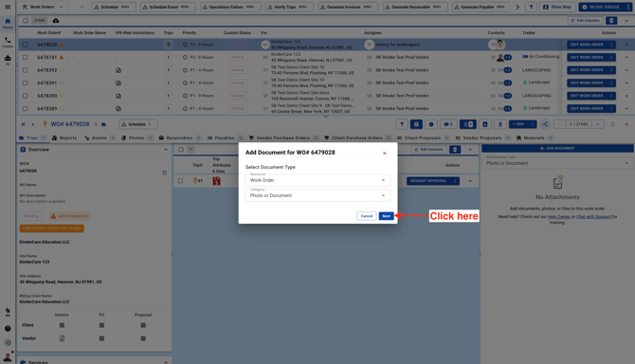
Task: Expand row chevron for work order 6478392
Action: point(626,70)
